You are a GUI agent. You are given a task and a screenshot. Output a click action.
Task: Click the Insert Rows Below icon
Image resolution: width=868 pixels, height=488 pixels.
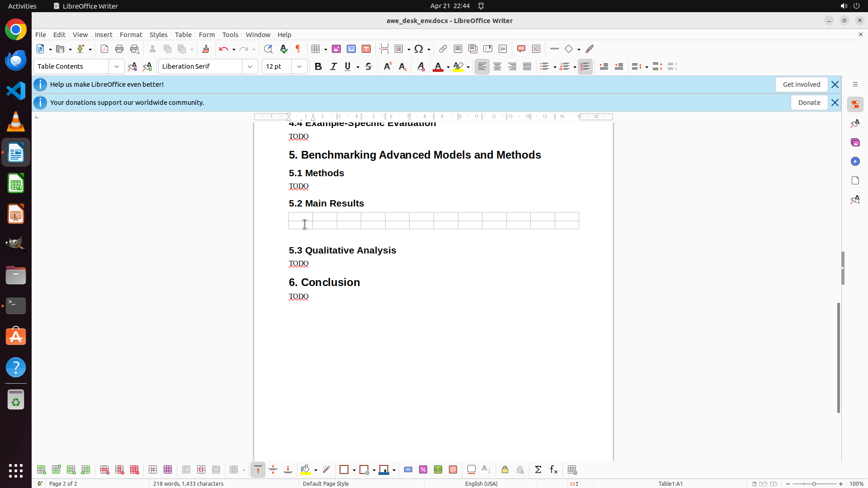click(56, 470)
